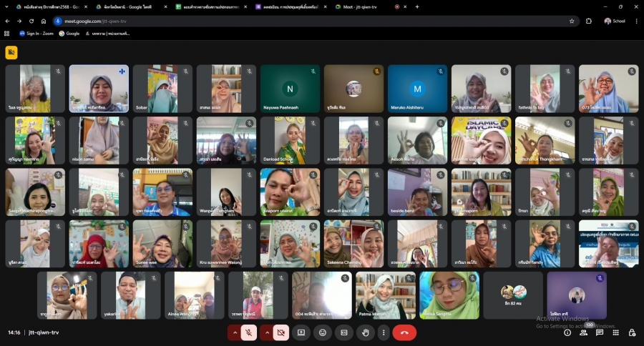This screenshot has height=346, width=644.
Task: Open the emoji reactions button
Action: pos(323,332)
